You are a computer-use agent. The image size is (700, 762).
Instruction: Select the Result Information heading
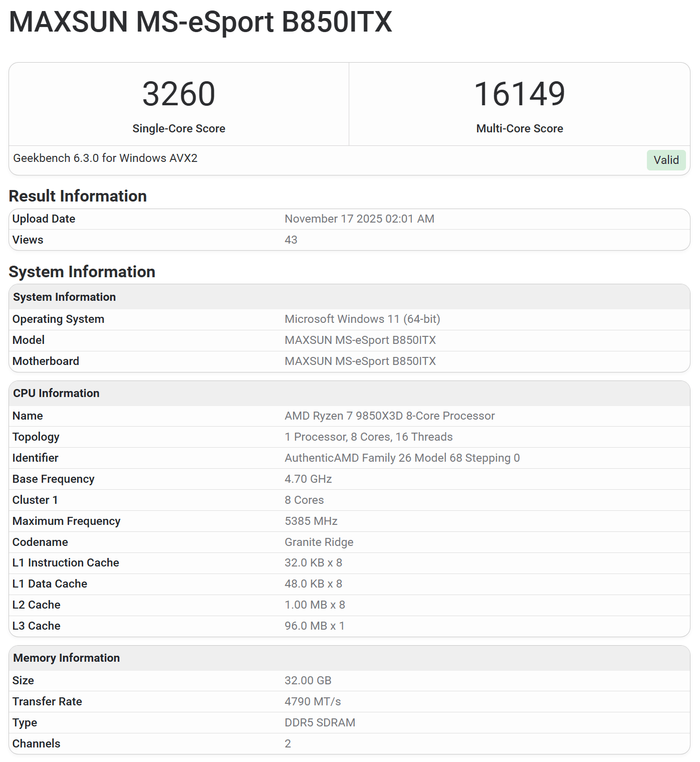[78, 196]
